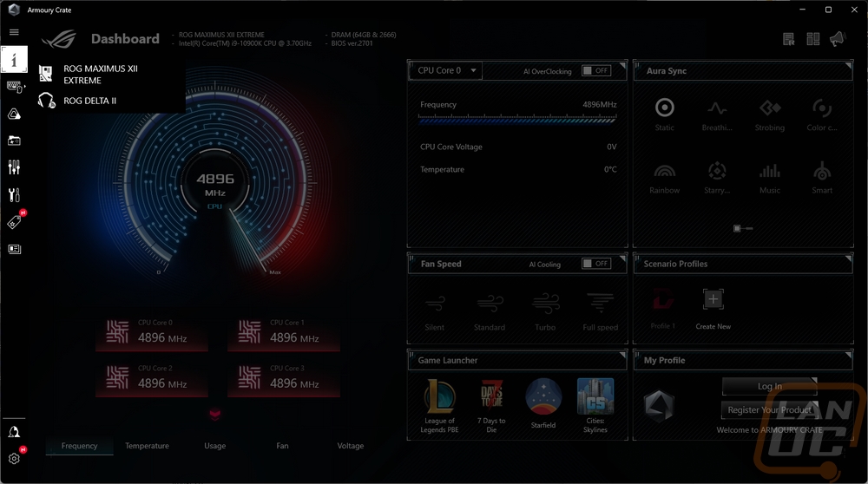Click the CPU Core 0 frequency tile
Screen dimensions: 868x484
click(152, 334)
